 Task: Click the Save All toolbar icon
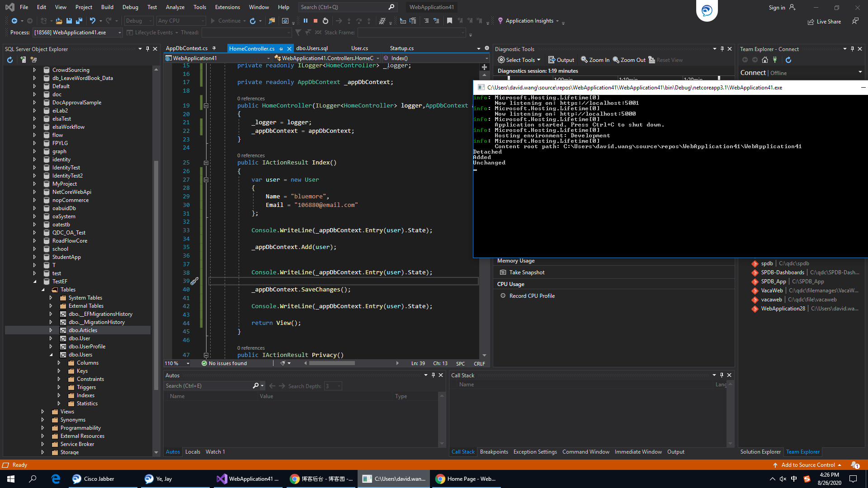pos(79,21)
